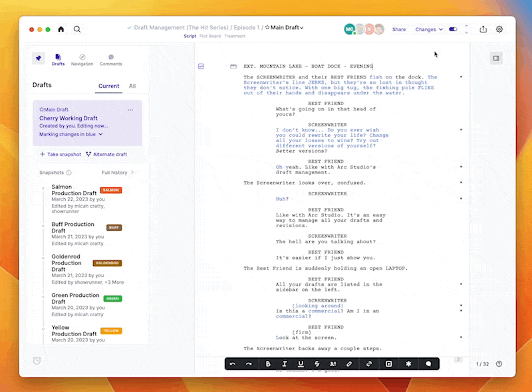
Task: Open the Full history link
Action: click(118, 173)
